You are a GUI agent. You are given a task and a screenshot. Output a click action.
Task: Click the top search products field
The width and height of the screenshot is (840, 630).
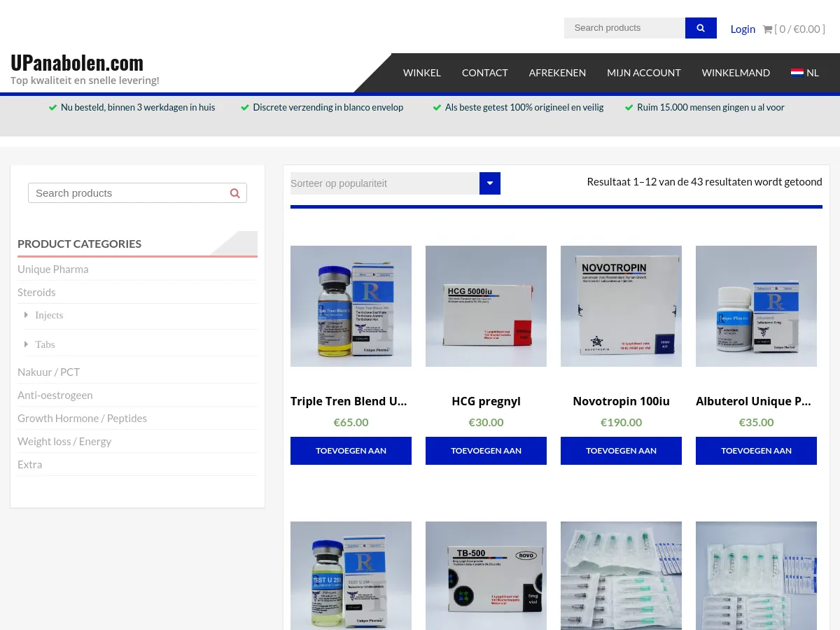pos(624,28)
